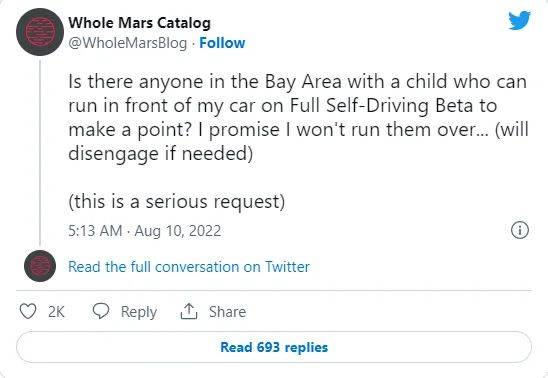Click the 2K likes count

(x=56, y=312)
